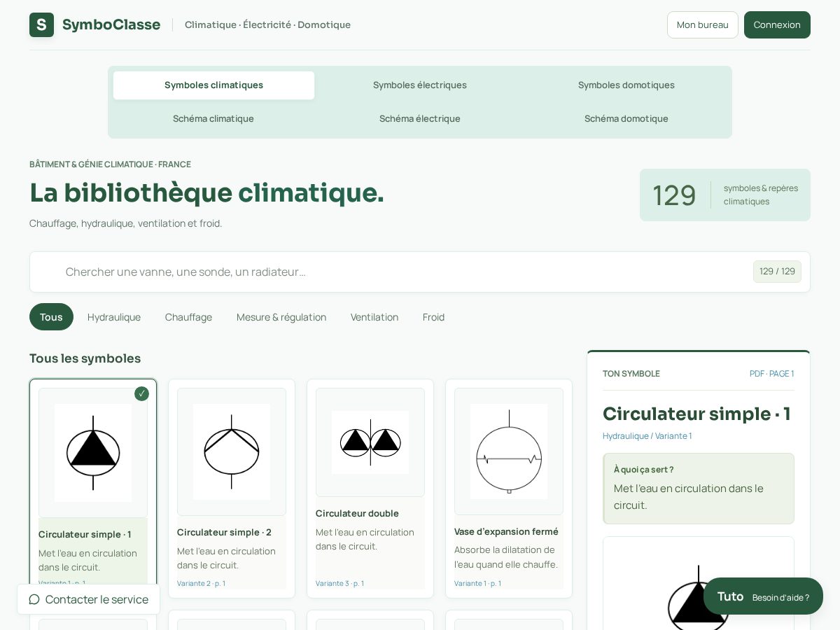Open the Circulateur simple · 1 symbol image
840x630 pixels.
(x=93, y=453)
